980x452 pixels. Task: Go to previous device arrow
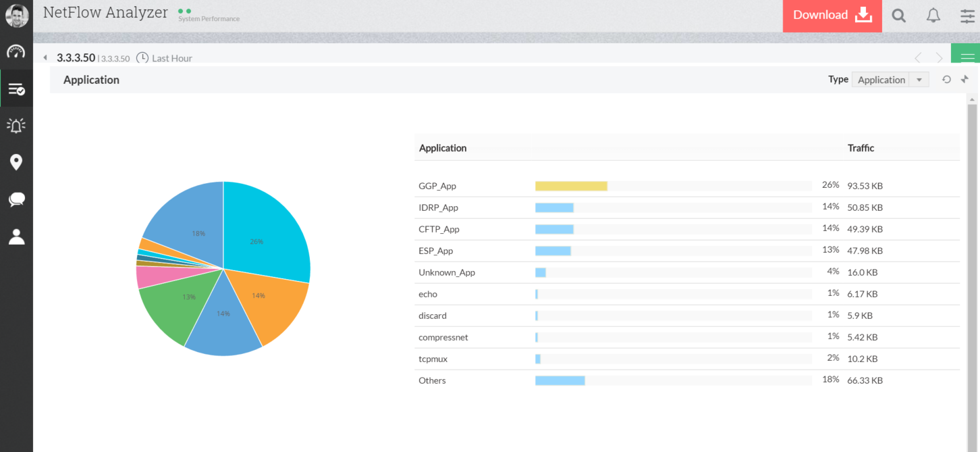coord(917,58)
